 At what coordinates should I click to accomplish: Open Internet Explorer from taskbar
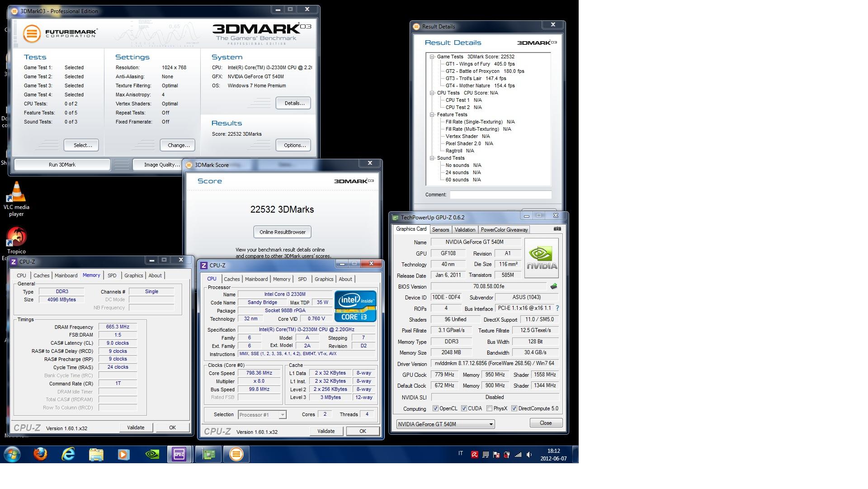point(68,454)
